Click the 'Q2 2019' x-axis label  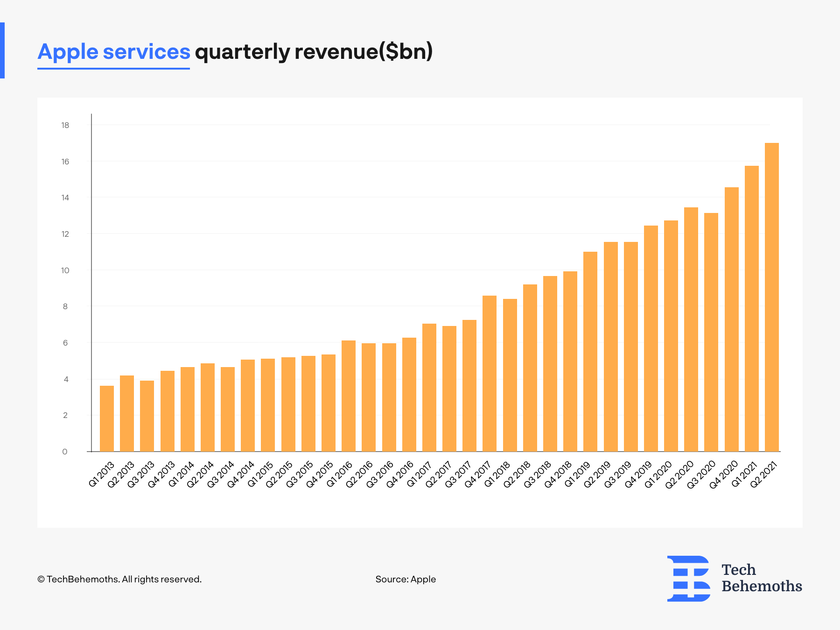point(598,474)
